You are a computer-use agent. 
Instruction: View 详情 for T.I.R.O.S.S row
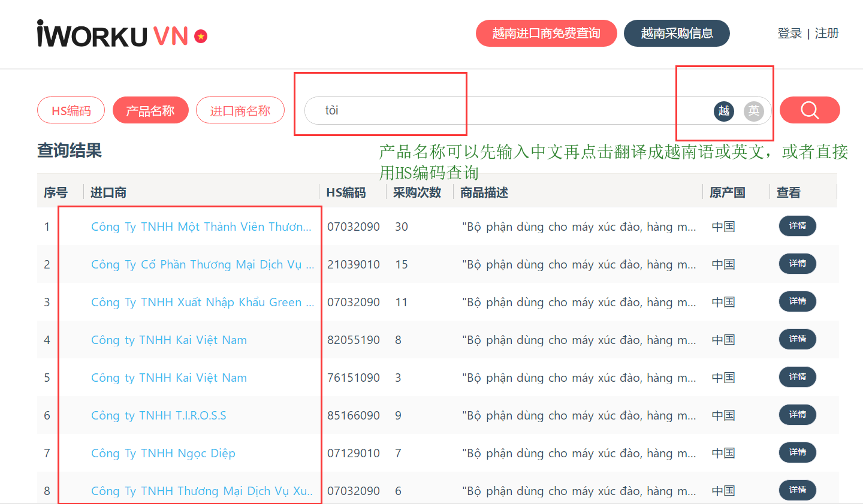pos(798,415)
